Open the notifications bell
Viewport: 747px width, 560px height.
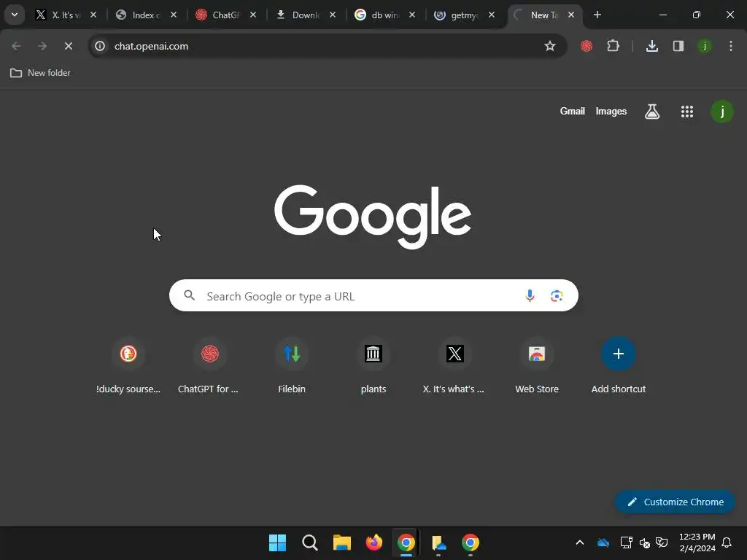pyautogui.click(x=727, y=542)
